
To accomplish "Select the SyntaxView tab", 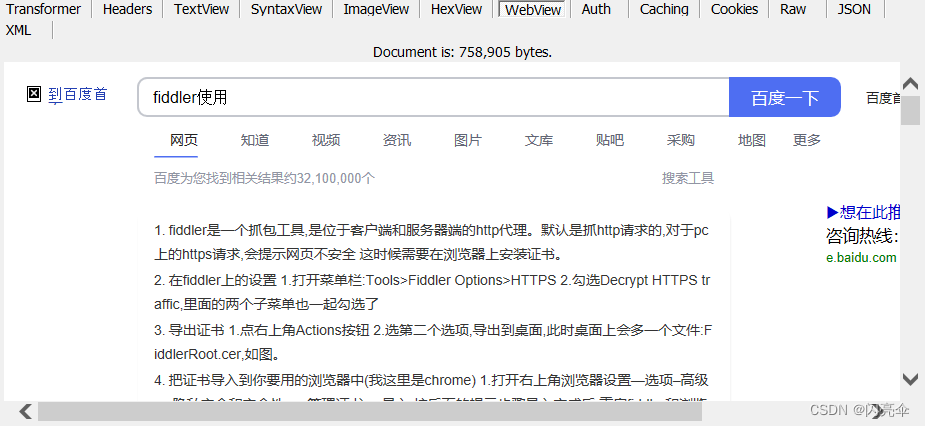I will [x=286, y=9].
